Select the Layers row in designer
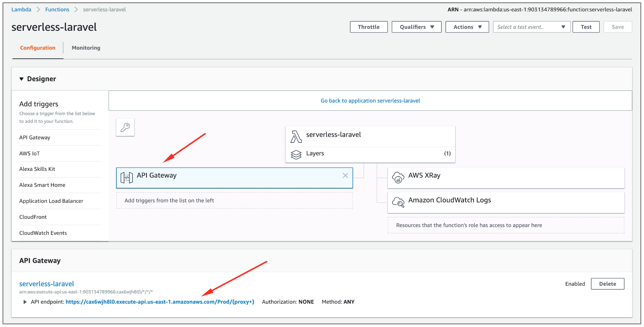The width and height of the screenshot is (644, 327). click(x=370, y=154)
